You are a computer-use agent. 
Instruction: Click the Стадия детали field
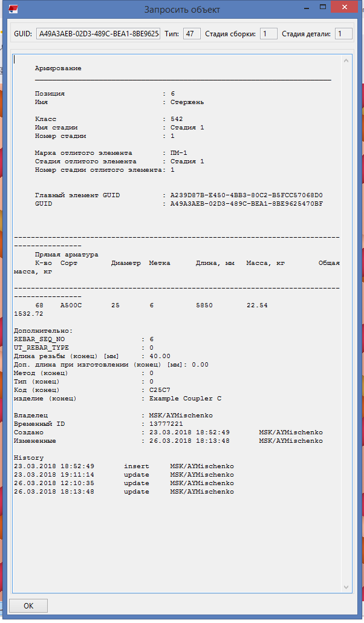[343, 34]
